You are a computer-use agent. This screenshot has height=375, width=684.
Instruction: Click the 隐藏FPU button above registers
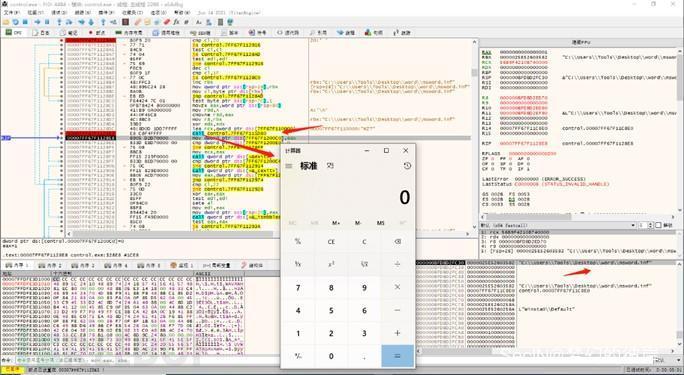pos(581,43)
